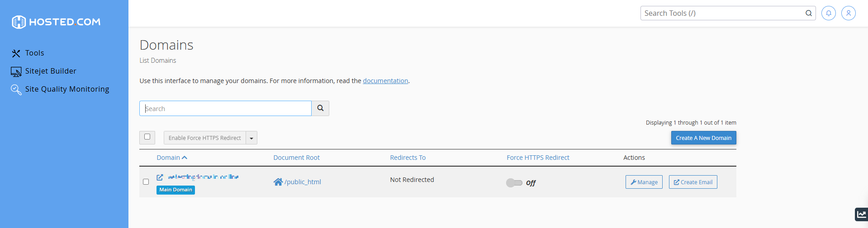Sort by Force HTTPS Redirect column
Screen dimensions: 868x228
point(538,158)
